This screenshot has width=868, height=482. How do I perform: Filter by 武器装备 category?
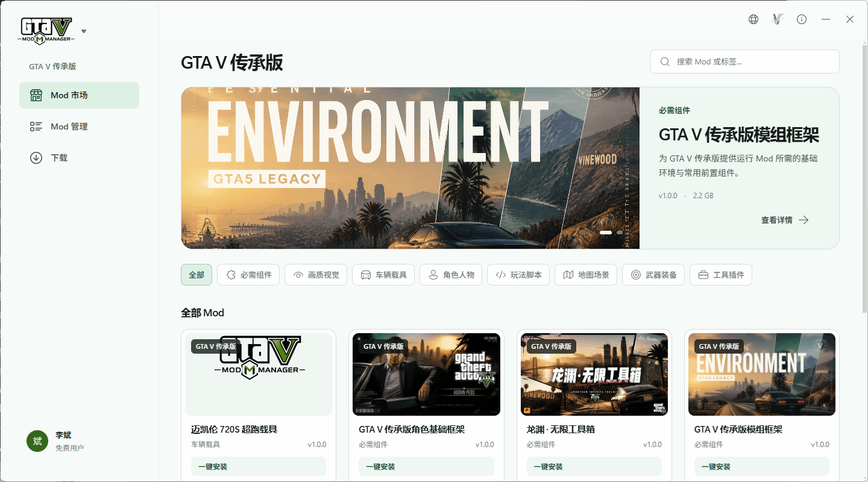(x=653, y=275)
